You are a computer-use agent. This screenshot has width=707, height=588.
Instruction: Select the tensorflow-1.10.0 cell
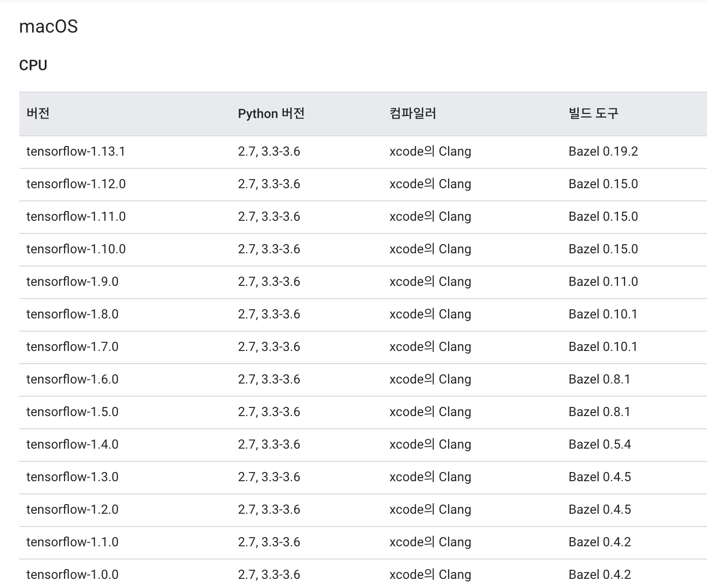[76, 249]
